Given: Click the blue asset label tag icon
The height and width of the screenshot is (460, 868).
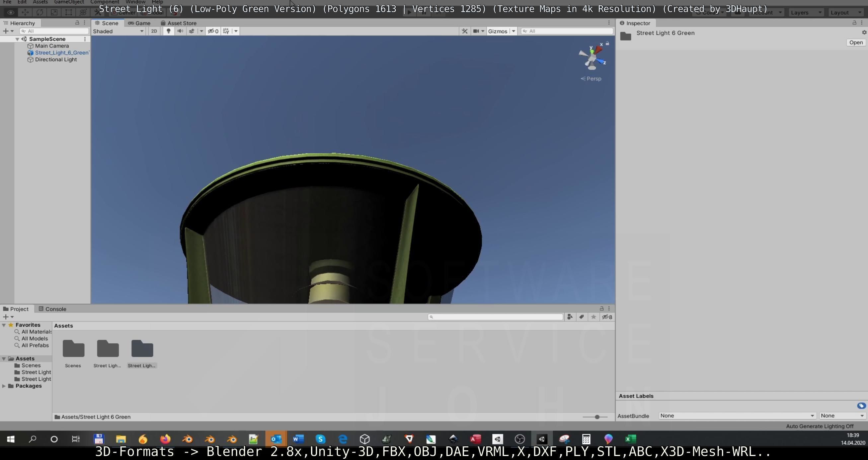Looking at the screenshot, I should click(x=861, y=406).
